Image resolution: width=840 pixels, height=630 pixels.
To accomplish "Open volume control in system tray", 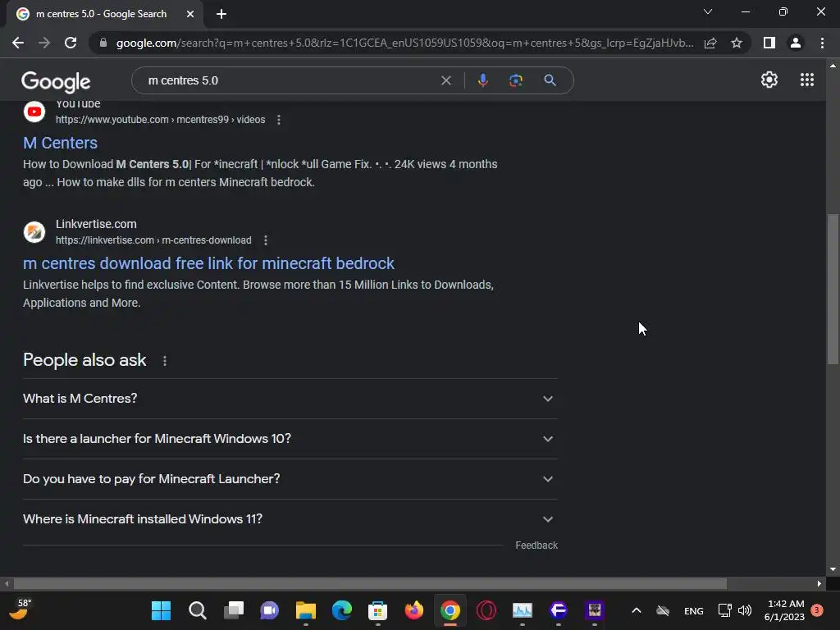I will coord(745,610).
